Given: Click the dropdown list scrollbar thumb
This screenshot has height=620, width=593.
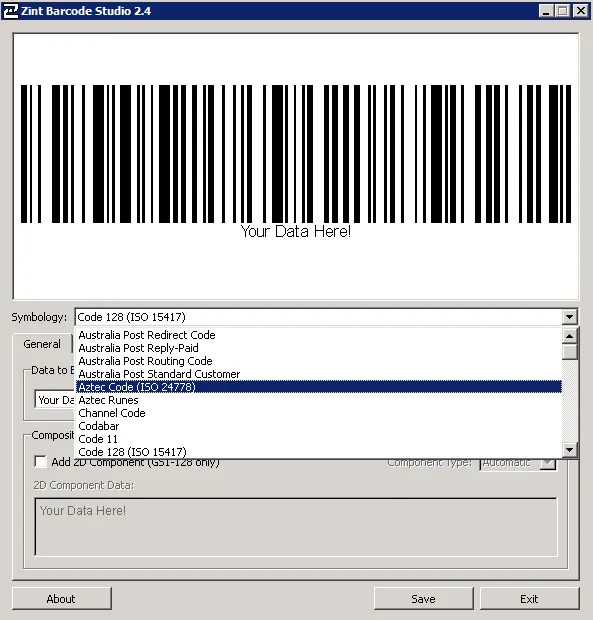Looking at the screenshot, I should [570, 352].
